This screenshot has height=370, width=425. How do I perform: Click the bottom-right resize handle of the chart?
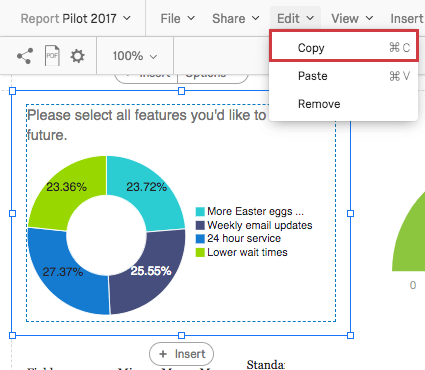[350, 335]
